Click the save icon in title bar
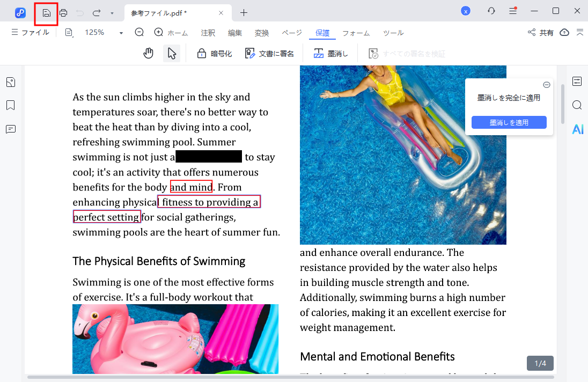This screenshot has height=382, width=588. pyautogui.click(x=47, y=13)
